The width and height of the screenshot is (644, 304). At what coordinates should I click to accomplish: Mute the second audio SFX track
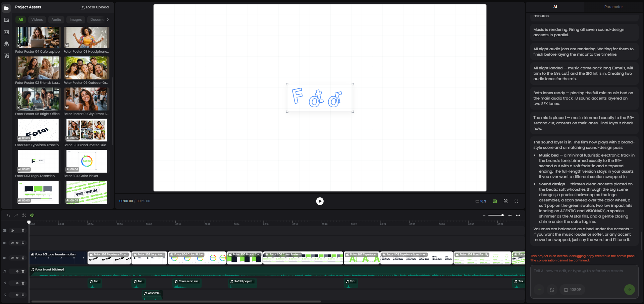(17, 283)
